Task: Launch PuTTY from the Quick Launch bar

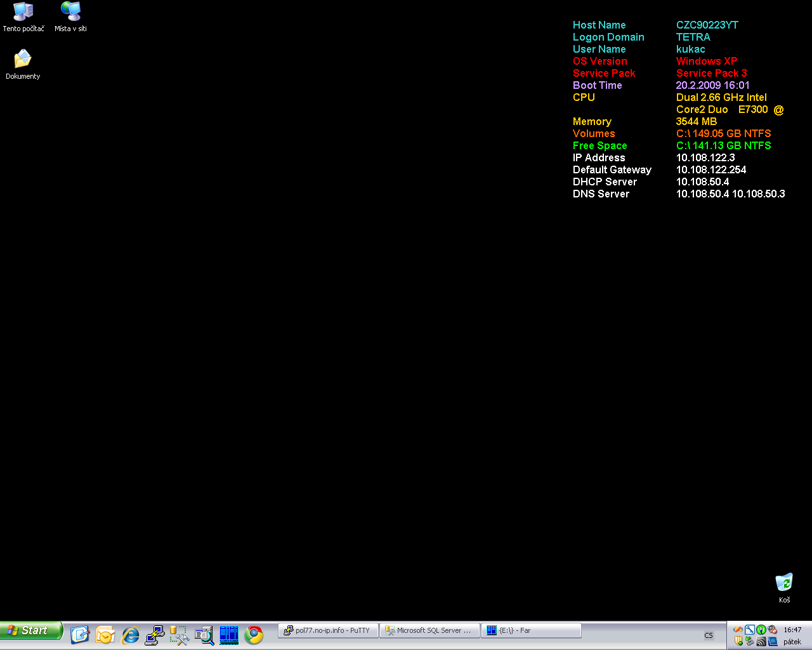Action: pyautogui.click(x=155, y=635)
